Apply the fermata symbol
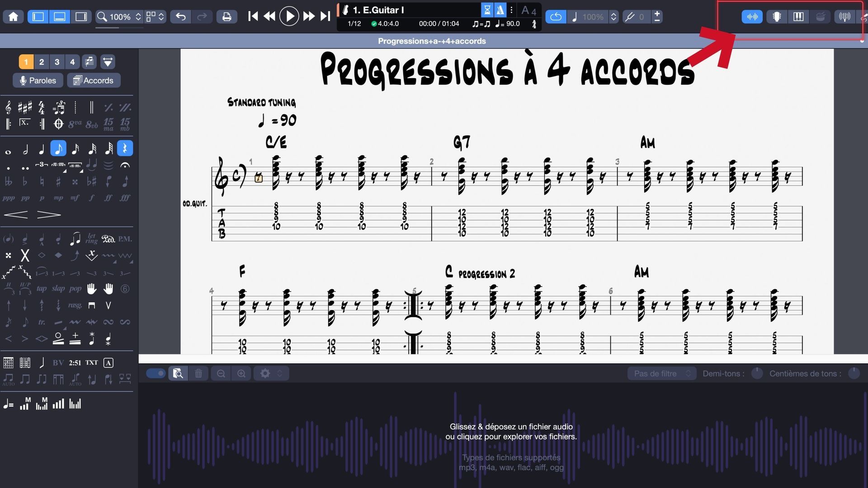Image resolution: width=868 pixels, height=488 pixels. click(x=125, y=165)
